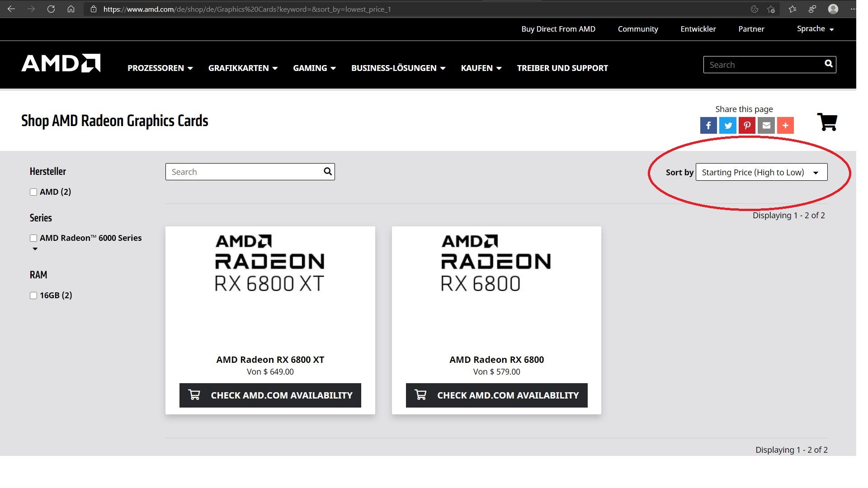Open the collections icon in browser toolbar

pyautogui.click(x=812, y=9)
